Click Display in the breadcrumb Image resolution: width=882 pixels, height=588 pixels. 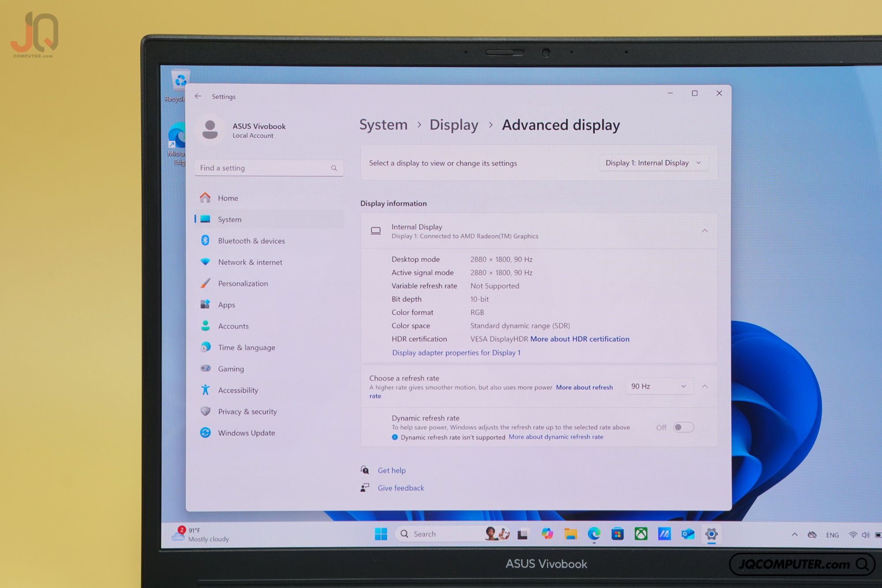click(x=454, y=125)
